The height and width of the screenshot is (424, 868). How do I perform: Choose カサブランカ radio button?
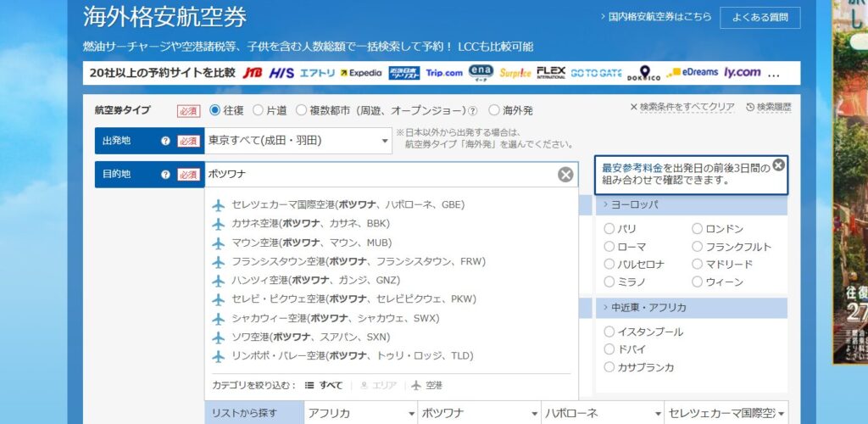609,367
